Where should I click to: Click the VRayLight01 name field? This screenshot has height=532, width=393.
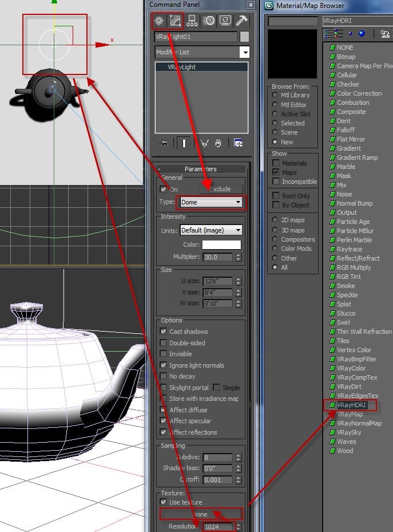(x=196, y=37)
